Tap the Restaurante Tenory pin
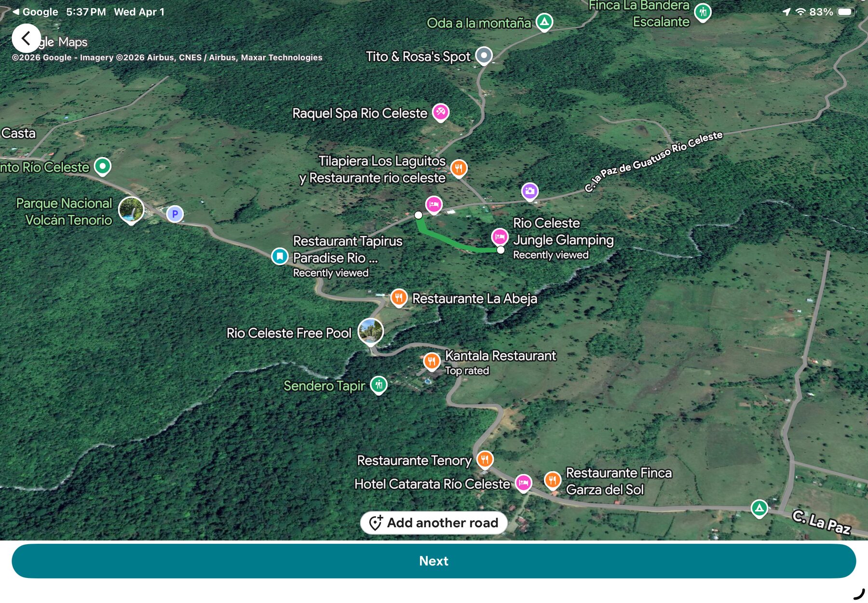The height and width of the screenshot is (603, 868). tap(485, 459)
